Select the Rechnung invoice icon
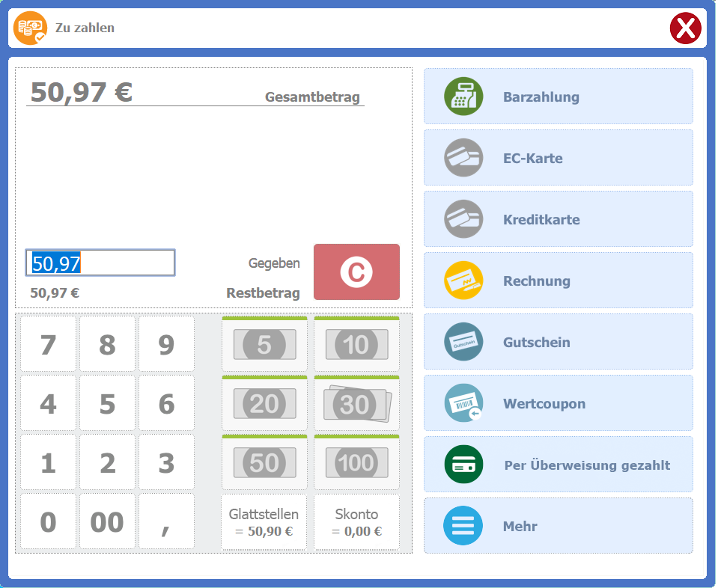The height and width of the screenshot is (588, 718). point(463,281)
